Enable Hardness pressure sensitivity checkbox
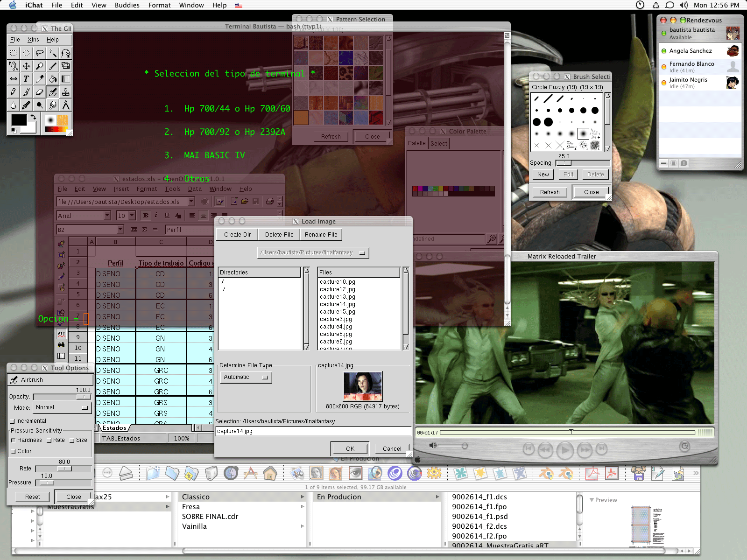This screenshot has height=560, width=747. coord(13,440)
